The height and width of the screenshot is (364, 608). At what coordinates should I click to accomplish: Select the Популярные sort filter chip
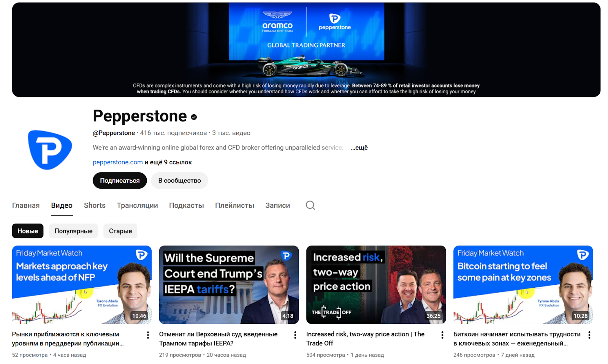[x=73, y=231]
